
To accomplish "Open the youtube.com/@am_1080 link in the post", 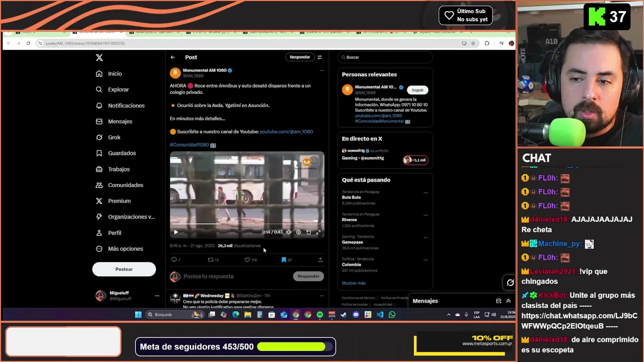I will pyautogui.click(x=286, y=132).
